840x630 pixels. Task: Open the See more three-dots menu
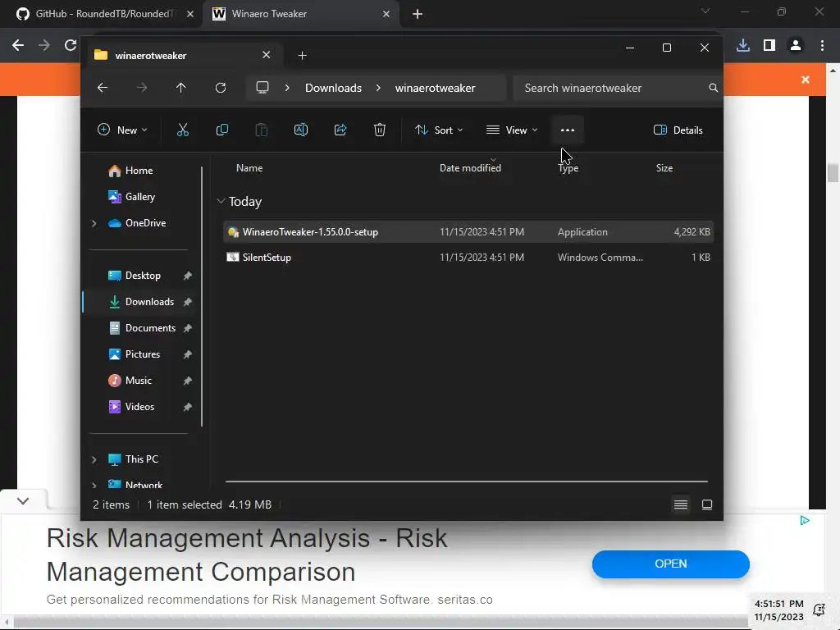click(x=568, y=130)
